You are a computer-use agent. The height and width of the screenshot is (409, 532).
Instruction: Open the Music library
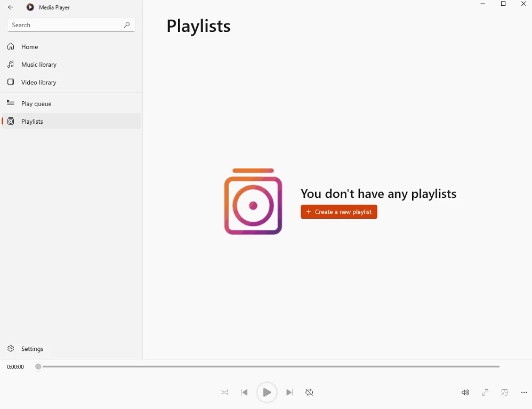pos(38,65)
